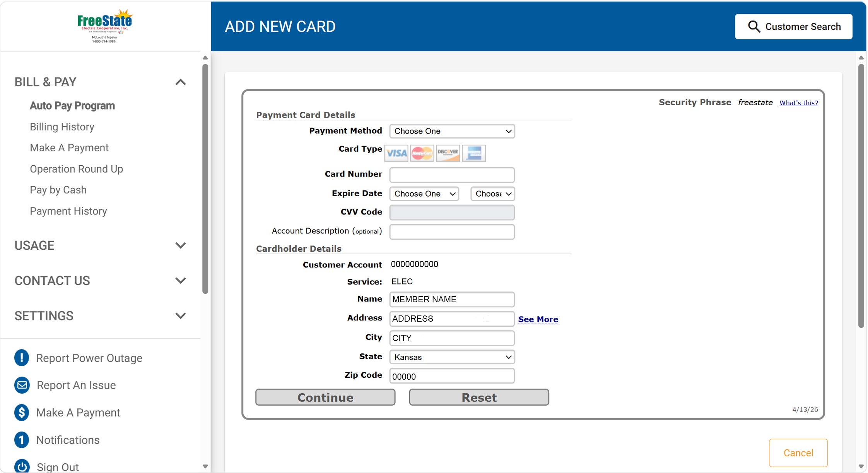Select the Discover card type icon
The image size is (868, 473).
448,153
